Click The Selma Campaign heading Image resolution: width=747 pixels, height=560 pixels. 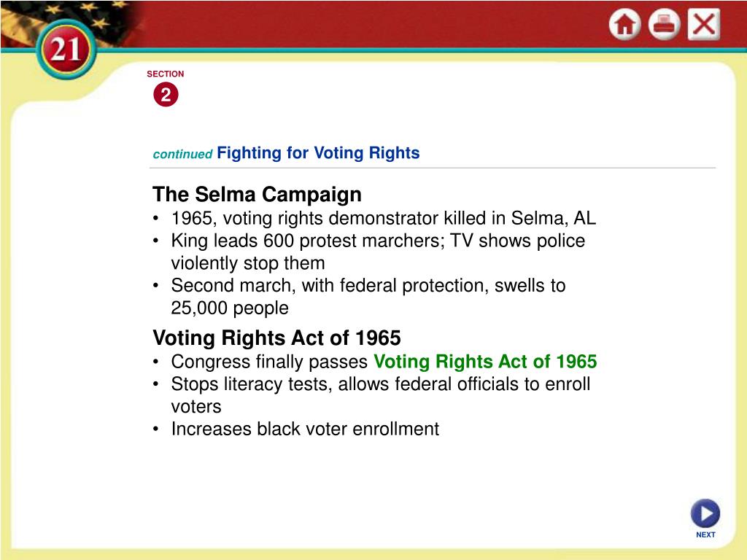tap(257, 194)
